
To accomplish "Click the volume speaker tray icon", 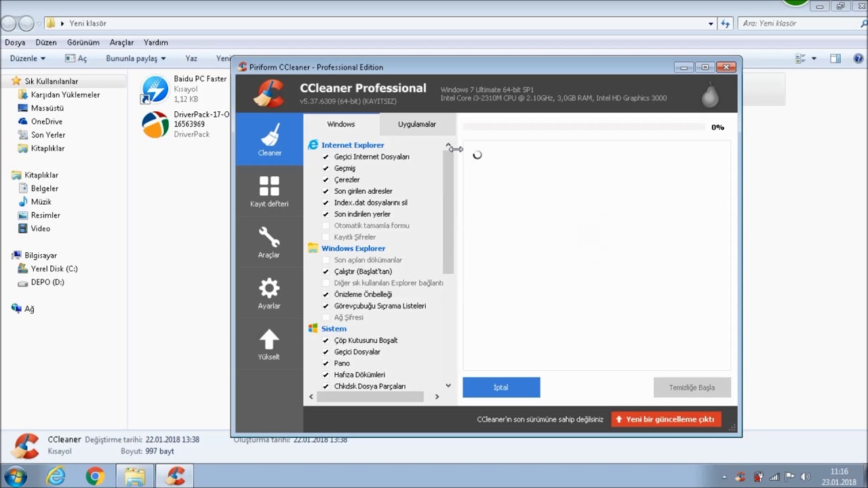I will 805,477.
